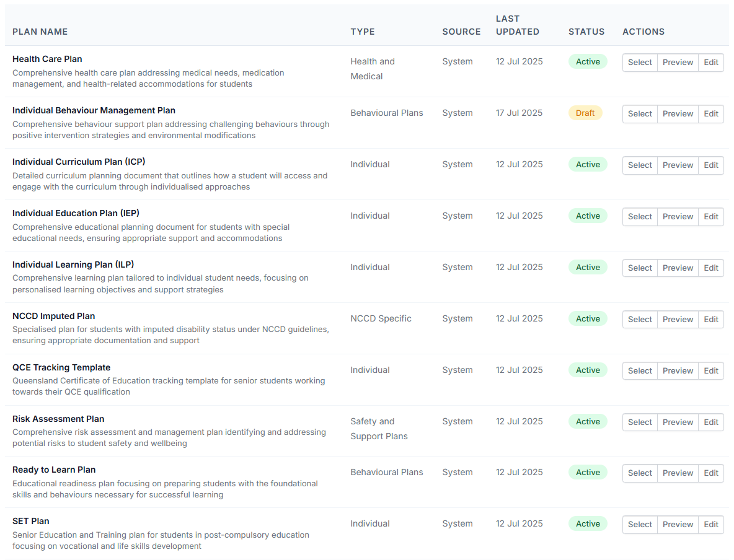Screen dimensions: 734x560
Task: Preview the Individual Behaviour Management Plan
Action: pos(678,114)
